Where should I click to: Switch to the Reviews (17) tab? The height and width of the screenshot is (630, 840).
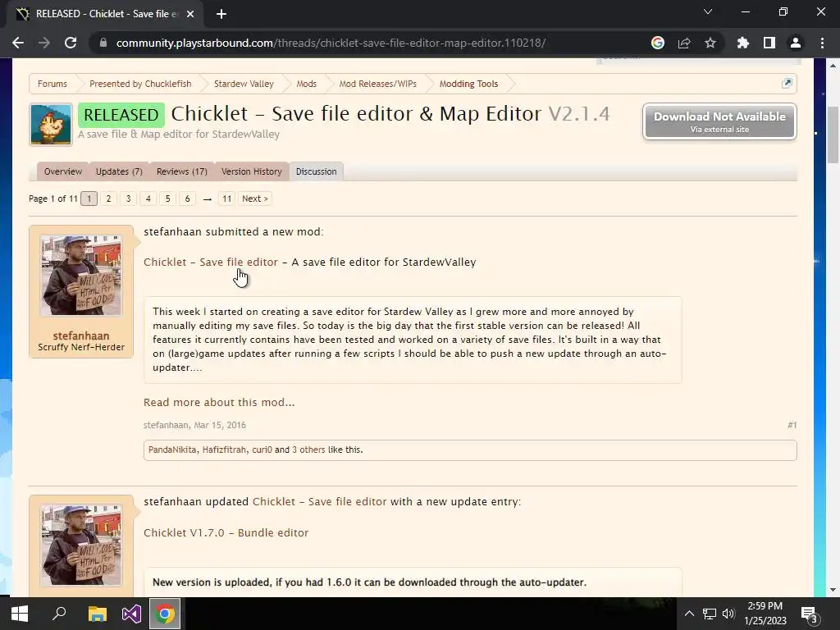point(181,171)
